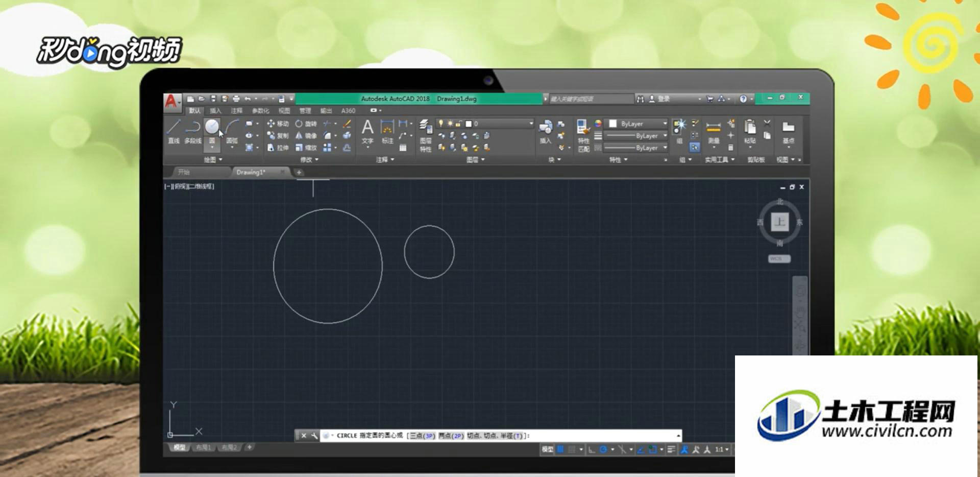
Task: Expand the Annotation (注释) panel
Action: [385, 160]
